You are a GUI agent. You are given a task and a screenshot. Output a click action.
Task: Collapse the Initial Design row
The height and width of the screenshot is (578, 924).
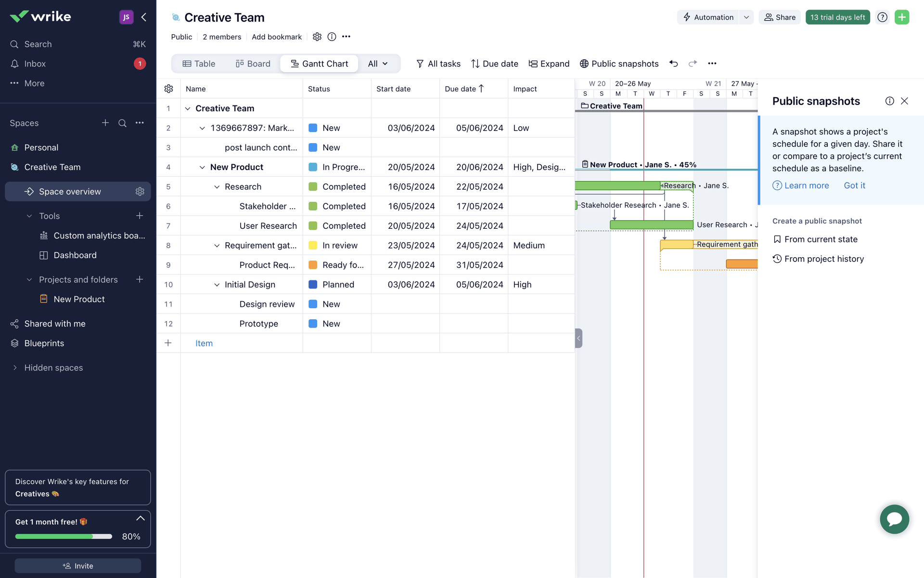pyautogui.click(x=217, y=285)
